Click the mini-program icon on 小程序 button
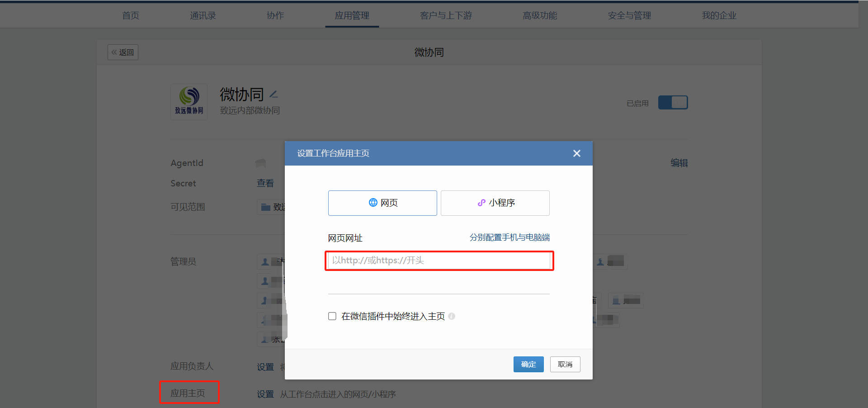This screenshot has width=868, height=408. pyautogui.click(x=481, y=203)
